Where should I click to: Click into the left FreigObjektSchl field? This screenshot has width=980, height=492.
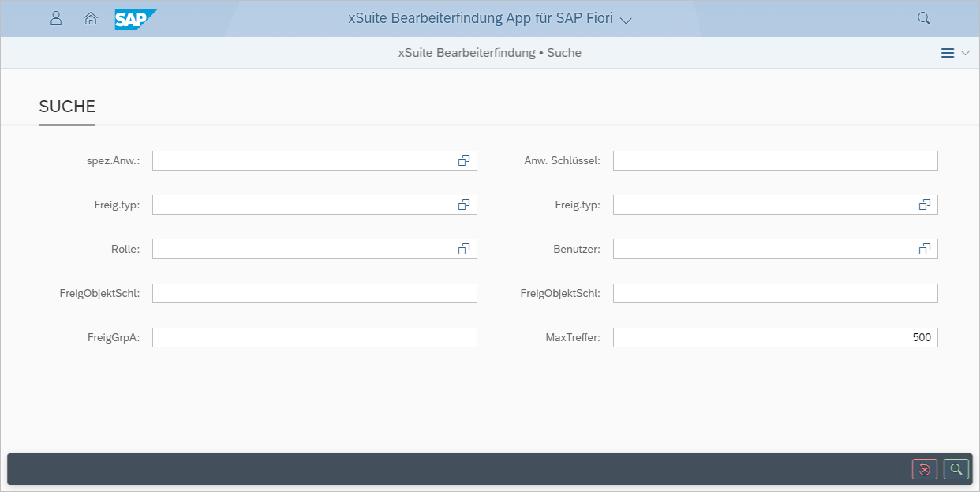tap(314, 293)
